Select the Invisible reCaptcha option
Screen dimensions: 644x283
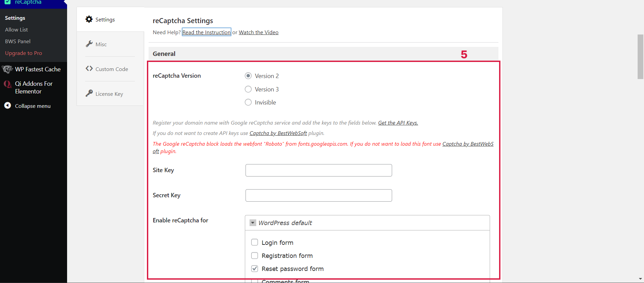point(248,102)
